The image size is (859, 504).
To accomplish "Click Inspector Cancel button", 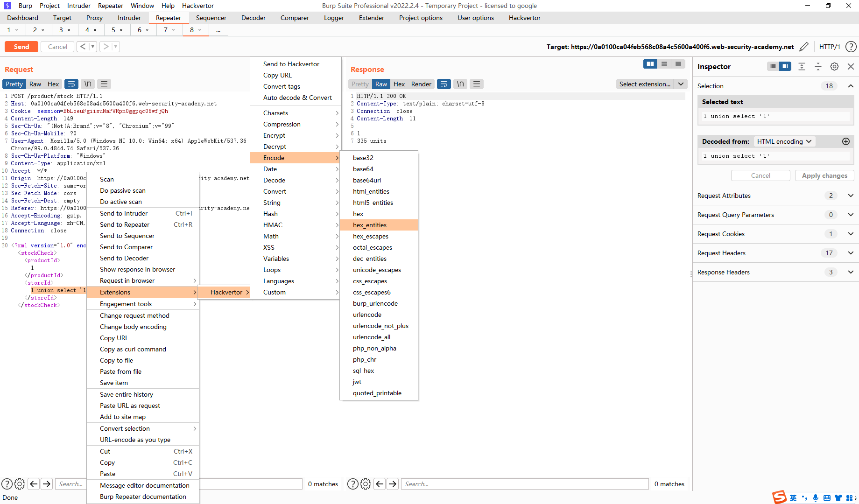I will click(x=760, y=175).
